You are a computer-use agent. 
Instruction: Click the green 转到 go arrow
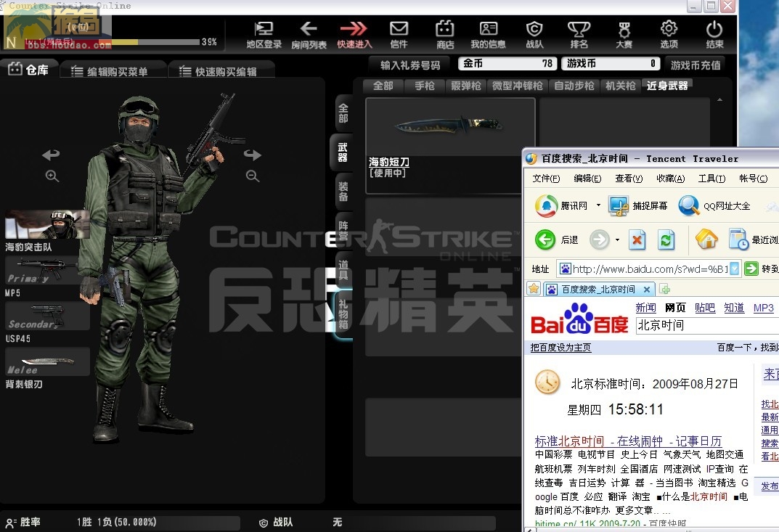pyautogui.click(x=751, y=269)
